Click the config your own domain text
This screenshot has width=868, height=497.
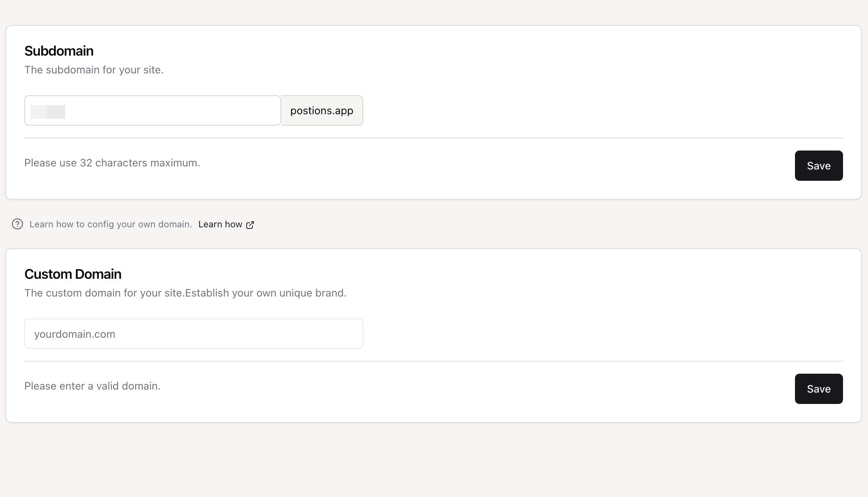click(x=111, y=224)
